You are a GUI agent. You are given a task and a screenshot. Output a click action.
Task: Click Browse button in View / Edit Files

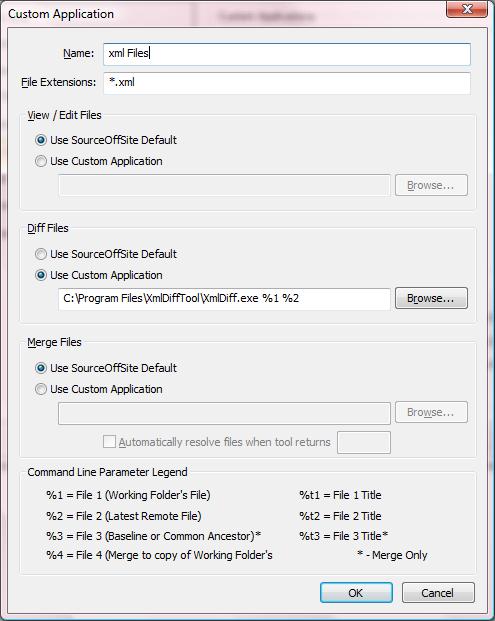431,185
